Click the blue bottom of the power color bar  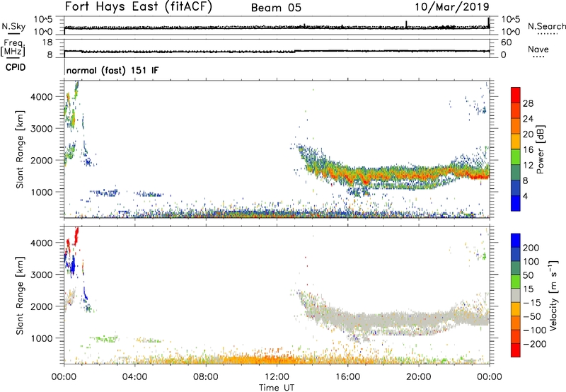516,203
